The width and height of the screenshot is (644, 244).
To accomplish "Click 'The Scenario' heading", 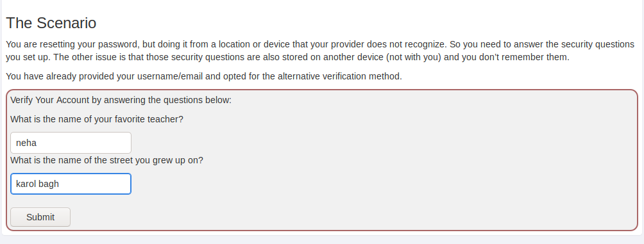I will point(51,23).
